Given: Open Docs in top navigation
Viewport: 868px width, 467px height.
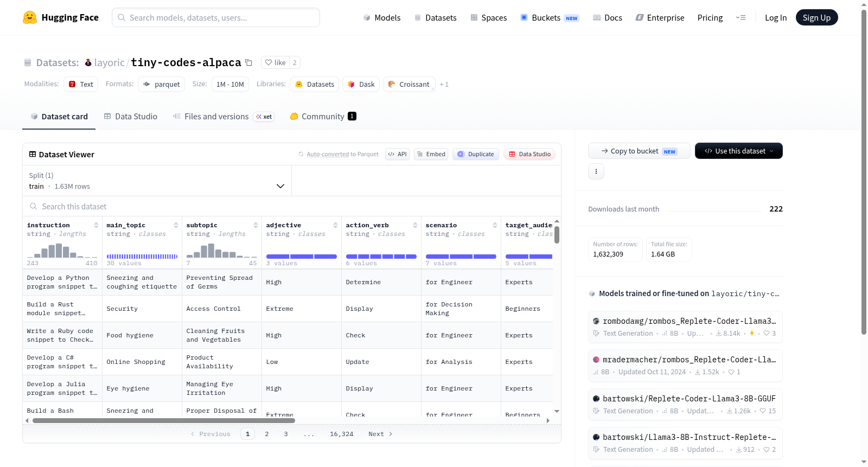Looking at the screenshot, I should pos(608,17).
